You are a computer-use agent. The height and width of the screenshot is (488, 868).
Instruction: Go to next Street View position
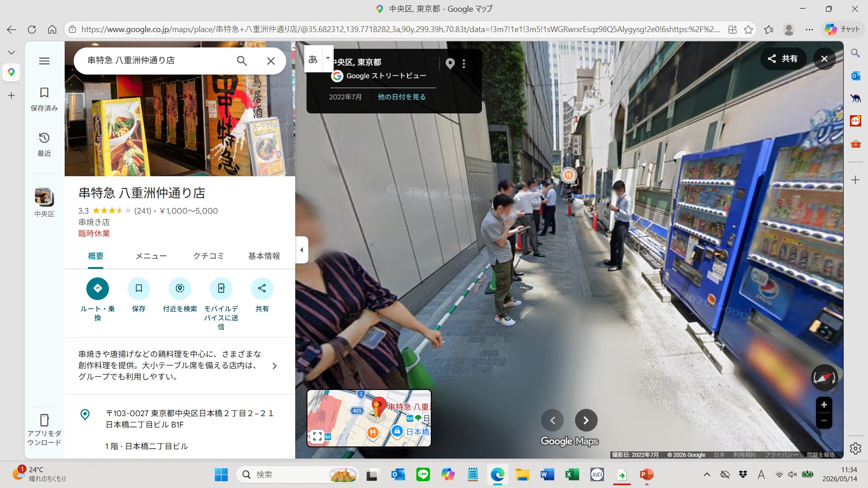[586, 421]
